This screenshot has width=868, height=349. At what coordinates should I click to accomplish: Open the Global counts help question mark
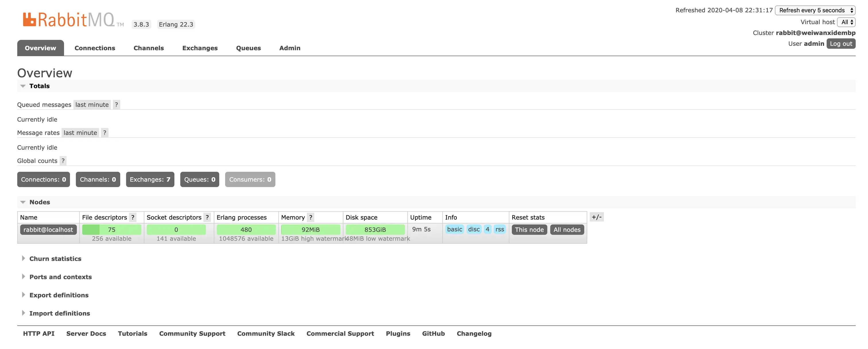pyautogui.click(x=63, y=161)
